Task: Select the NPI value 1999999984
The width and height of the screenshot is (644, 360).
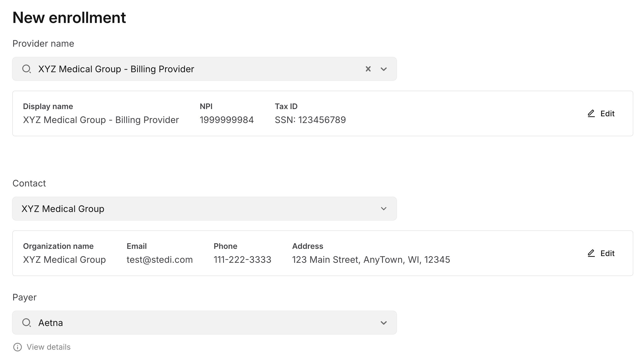Action: pos(227,119)
